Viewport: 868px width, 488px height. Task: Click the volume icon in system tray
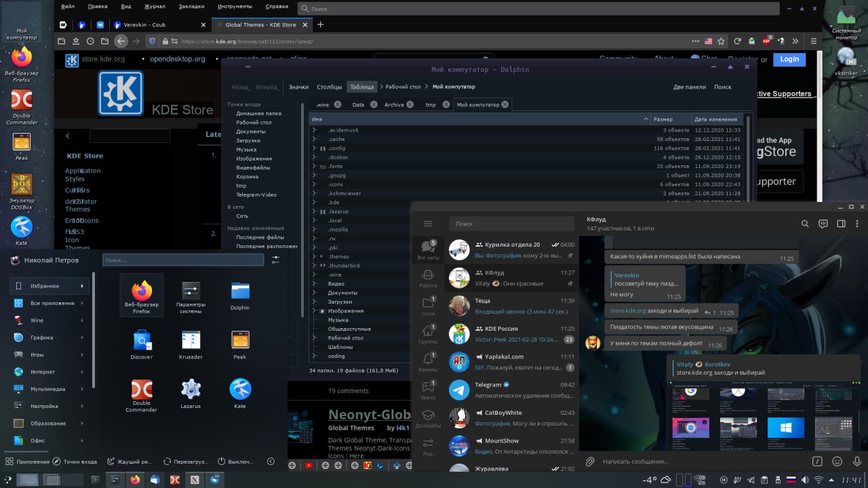804,480
